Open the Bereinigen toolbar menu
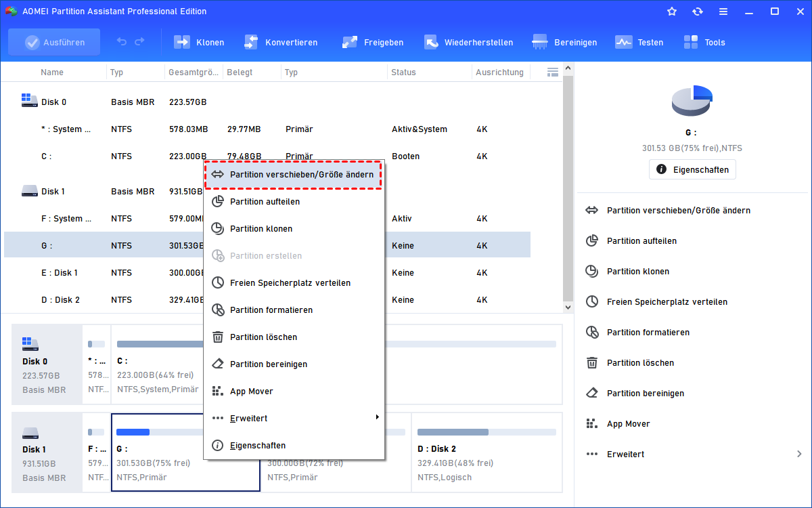The image size is (812, 508). [x=564, y=42]
